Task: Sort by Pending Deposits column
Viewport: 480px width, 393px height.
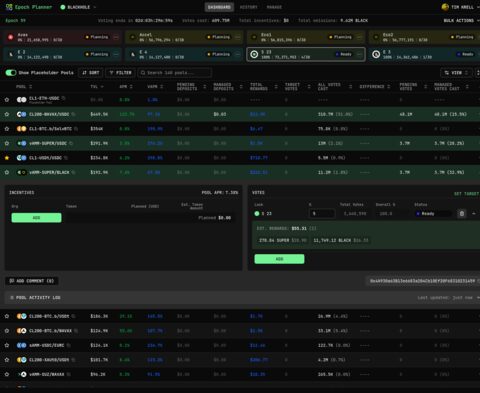Action: (191, 87)
